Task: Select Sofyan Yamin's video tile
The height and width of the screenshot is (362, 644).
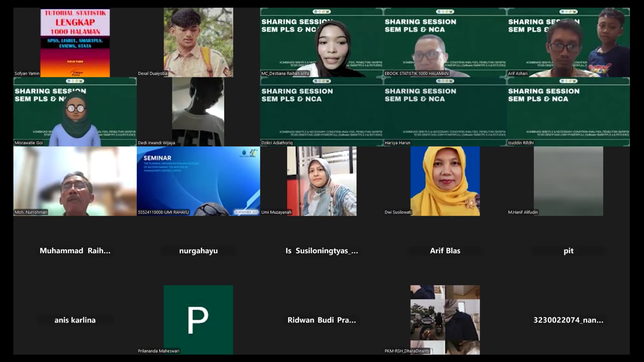Action: 75,43
